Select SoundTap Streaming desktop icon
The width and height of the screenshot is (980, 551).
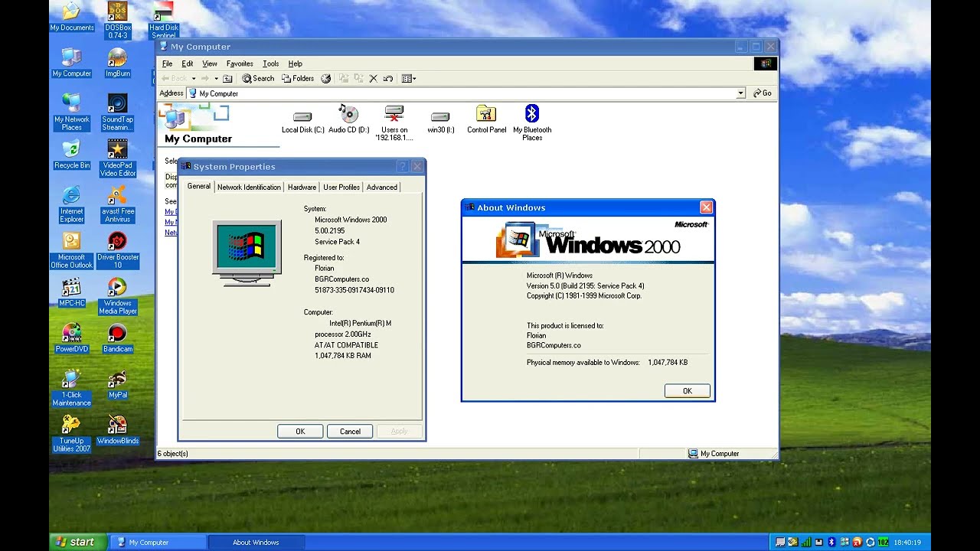(x=117, y=112)
